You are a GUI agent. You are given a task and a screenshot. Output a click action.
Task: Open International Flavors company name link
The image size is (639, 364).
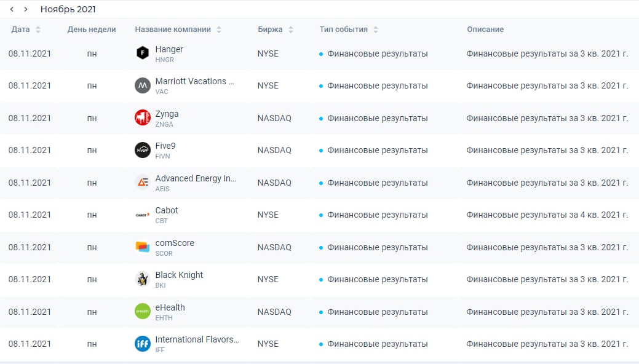point(197,339)
